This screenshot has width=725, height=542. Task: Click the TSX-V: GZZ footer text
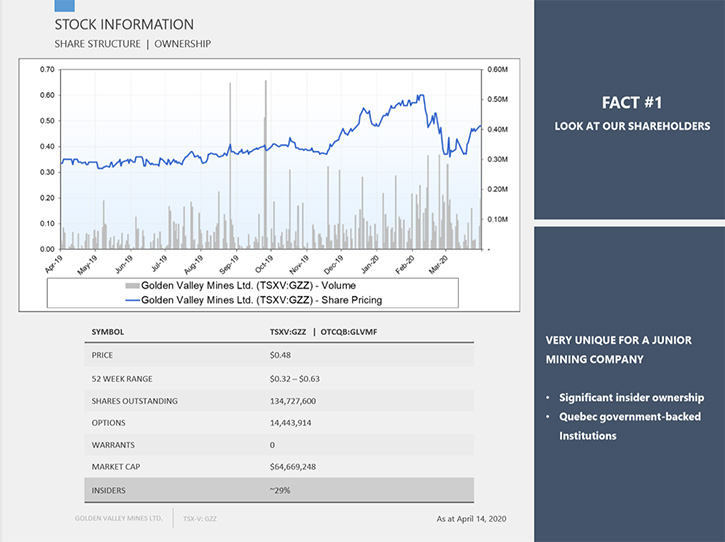coord(200,519)
